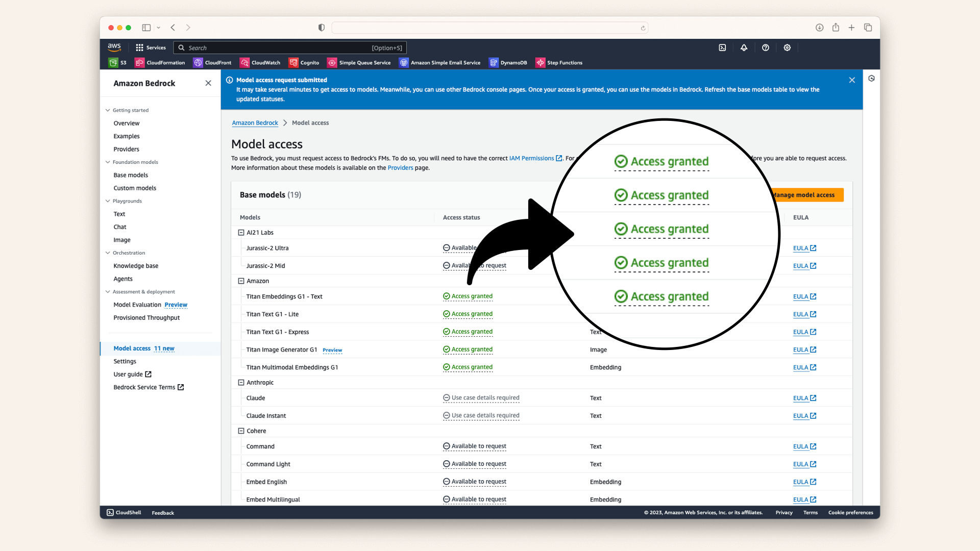980x551 pixels.
Task: Dismiss the model access notification banner
Action: point(852,80)
